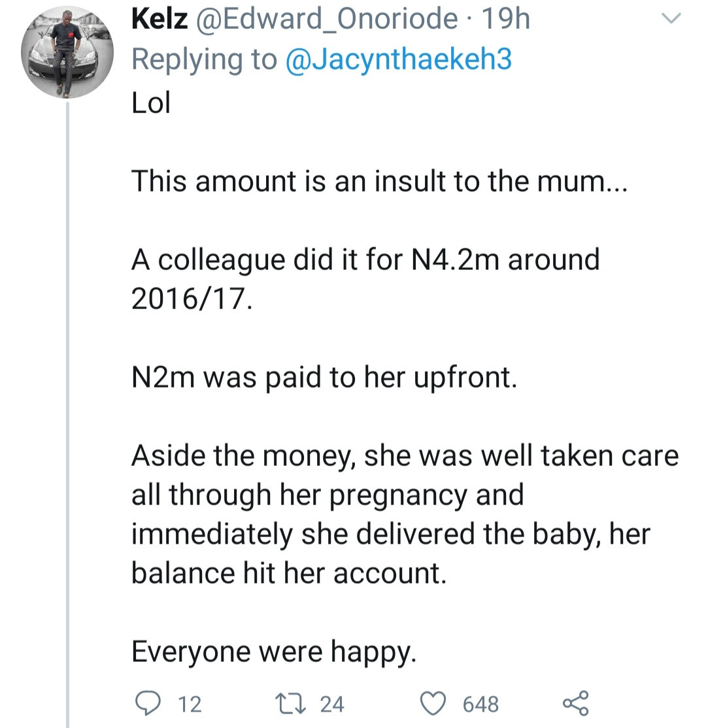Screen dimensions: 706x728
Task: View the 24 retweets count
Action: 331,704
